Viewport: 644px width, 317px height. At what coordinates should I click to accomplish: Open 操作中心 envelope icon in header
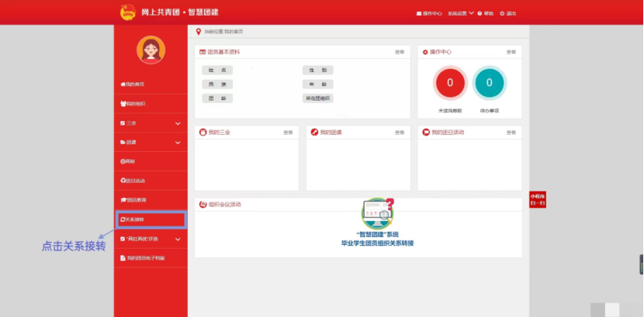click(420, 13)
